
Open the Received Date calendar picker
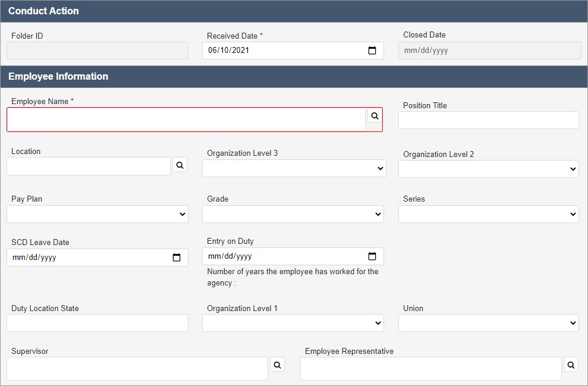(x=372, y=51)
